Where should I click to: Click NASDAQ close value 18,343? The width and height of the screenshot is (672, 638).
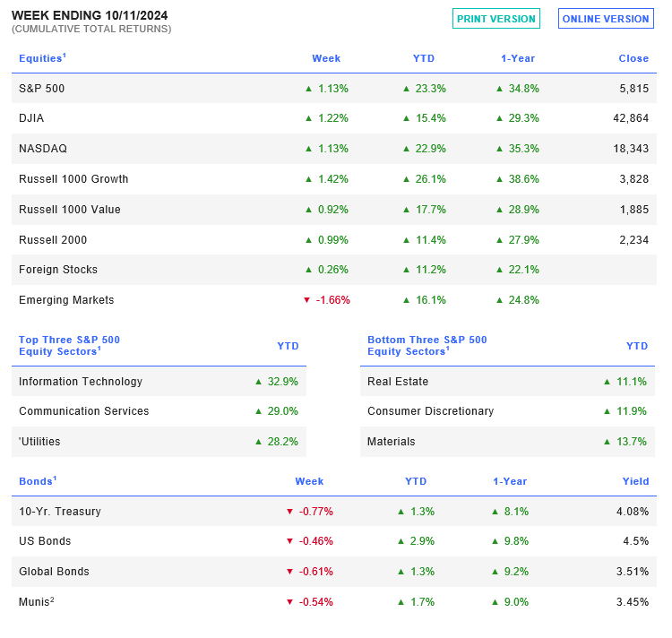click(631, 148)
